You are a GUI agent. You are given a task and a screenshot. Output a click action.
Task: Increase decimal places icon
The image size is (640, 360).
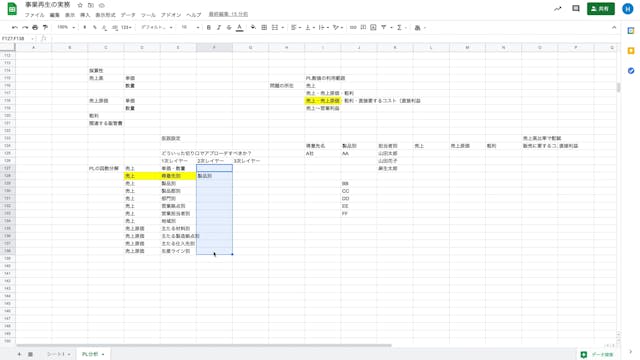pyautogui.click(x=115, y=27)
